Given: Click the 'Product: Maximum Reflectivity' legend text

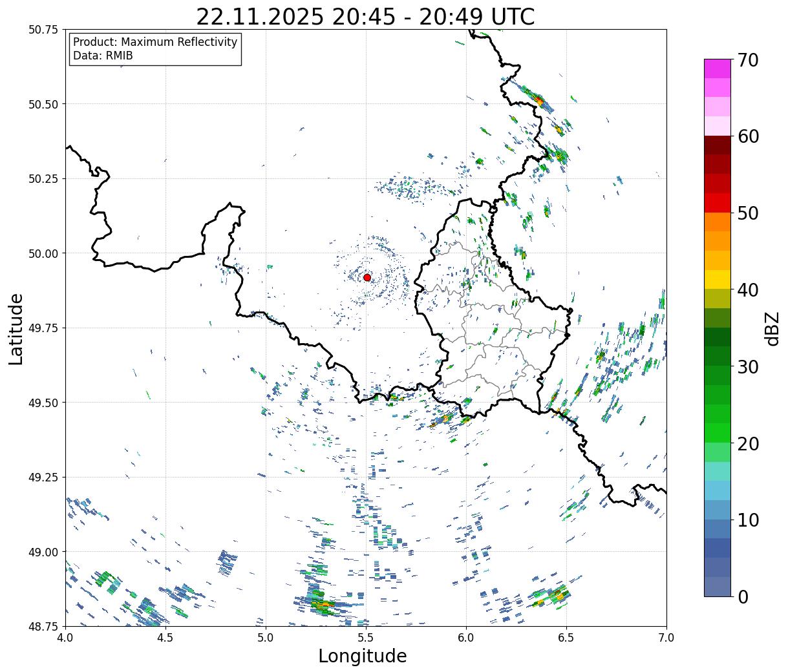Looking at the screenshot, I should point(155,42).
